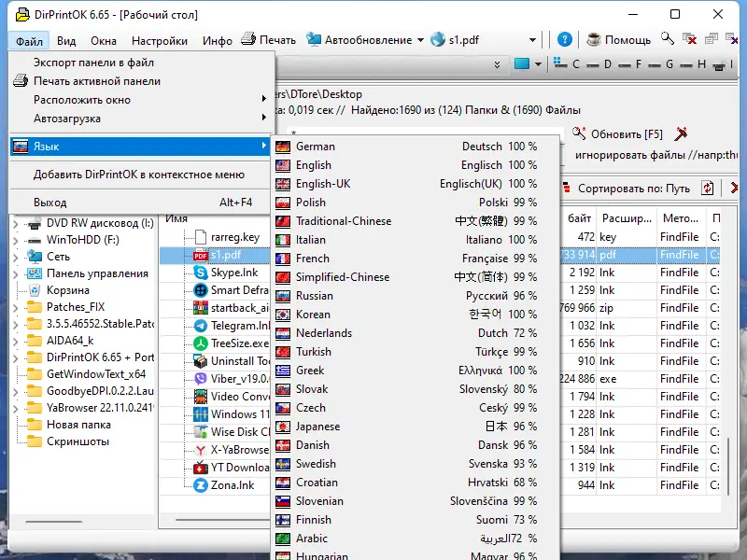This screenshot has width=747, height=560.
Task: Select Turkish language
Action: (415, 352)
